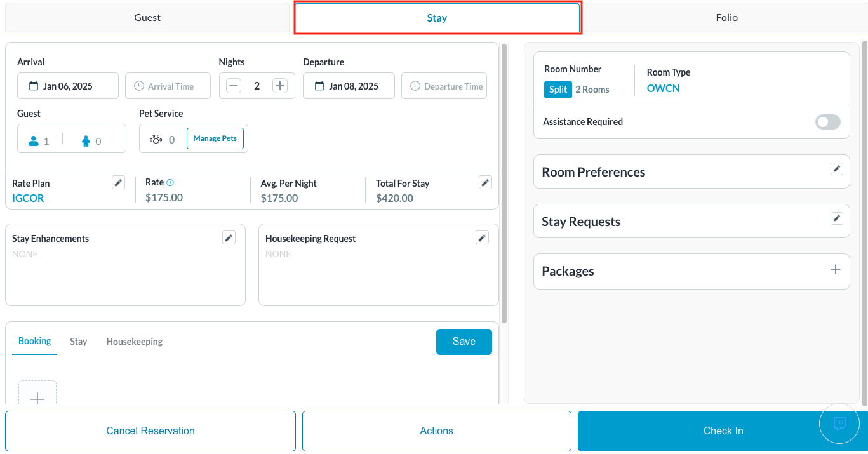Screen dimensions: 868x454
Task: Click the Manage Pets button
Action: coord(215,138)
